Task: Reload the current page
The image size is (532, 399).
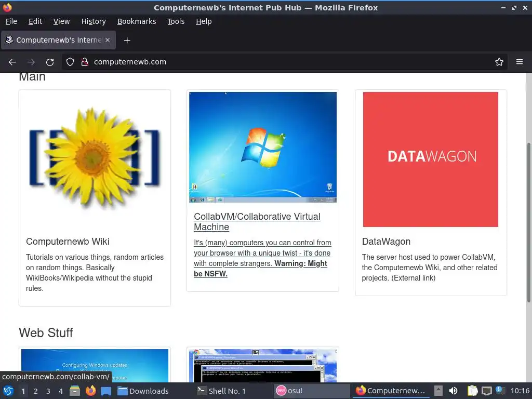Action: click(50, 62)
